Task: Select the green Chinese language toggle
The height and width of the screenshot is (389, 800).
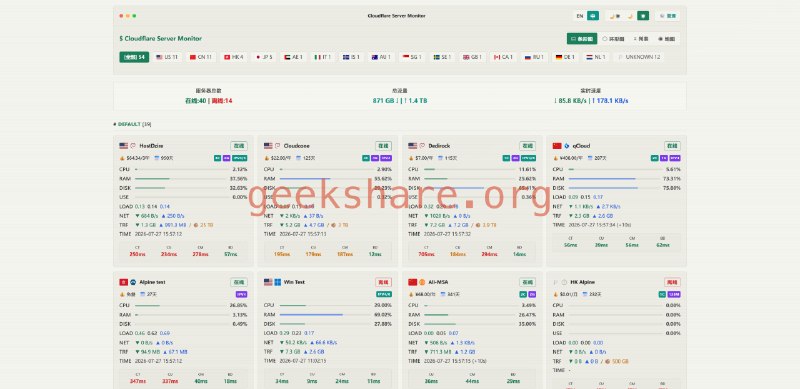Action: click(x=593, y=16)
